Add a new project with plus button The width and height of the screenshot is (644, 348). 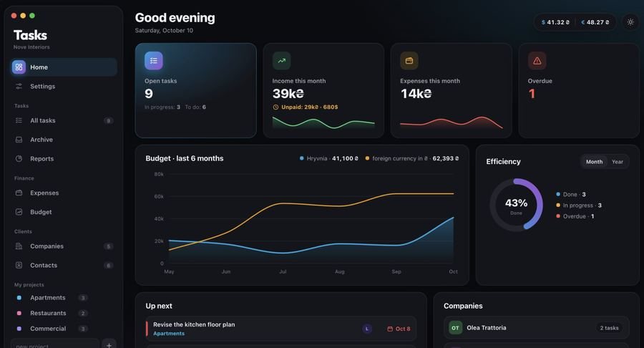(x=109, y=345)
